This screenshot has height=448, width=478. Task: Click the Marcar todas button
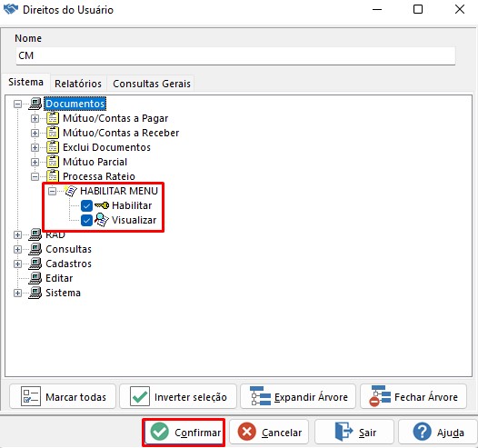pyautogui.click(x=63, y=396)
